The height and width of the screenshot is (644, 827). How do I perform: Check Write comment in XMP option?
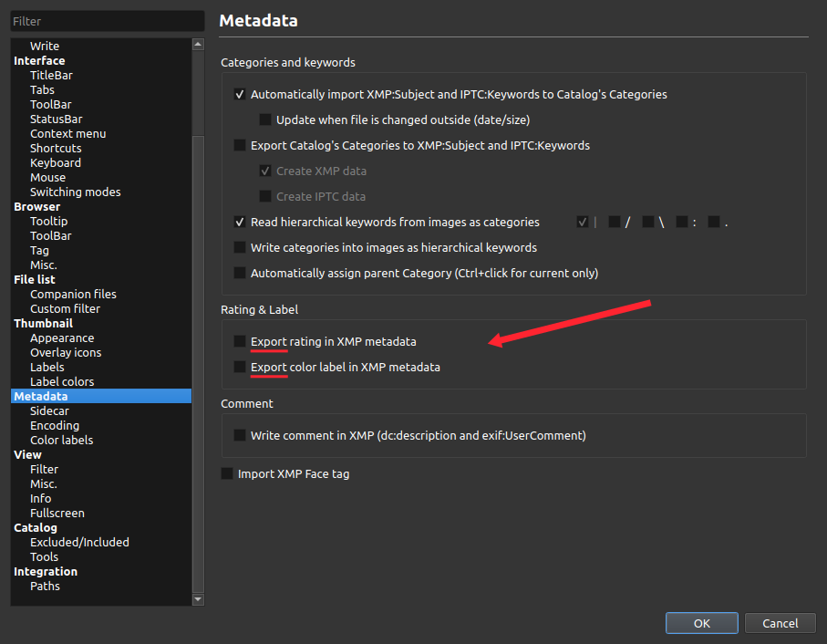click(240, 435)
